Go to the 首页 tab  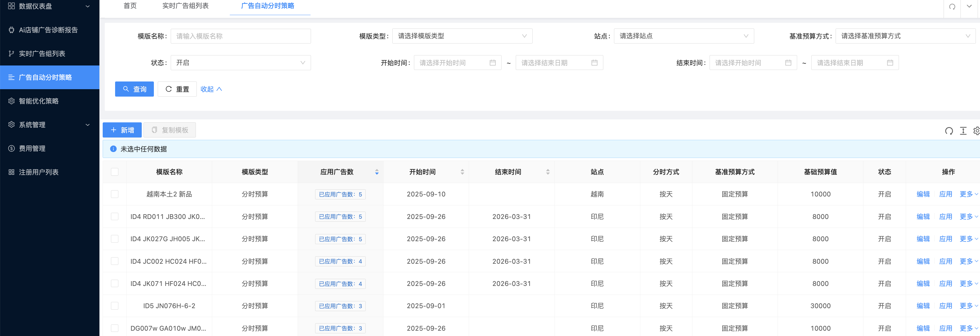click(x=130, y=6)
